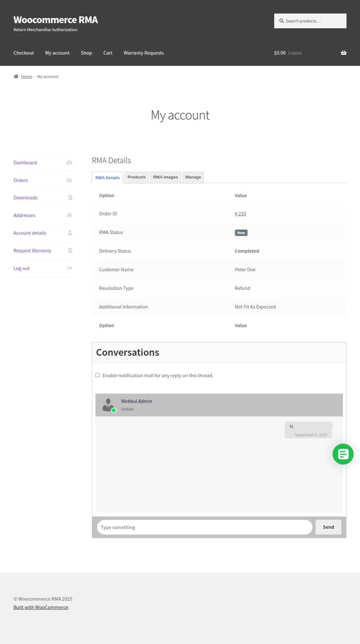This screenshot has width=360, height=644.
Task: Click the September 8, 2025 timestamp
Action: point(311,435)
